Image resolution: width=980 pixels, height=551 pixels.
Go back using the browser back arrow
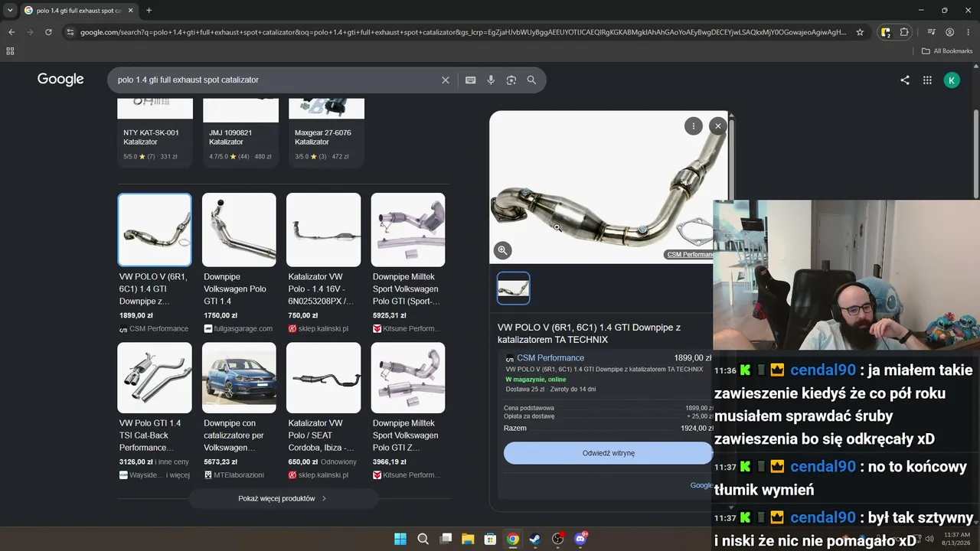pyautogui.click(x=11, y=32)
